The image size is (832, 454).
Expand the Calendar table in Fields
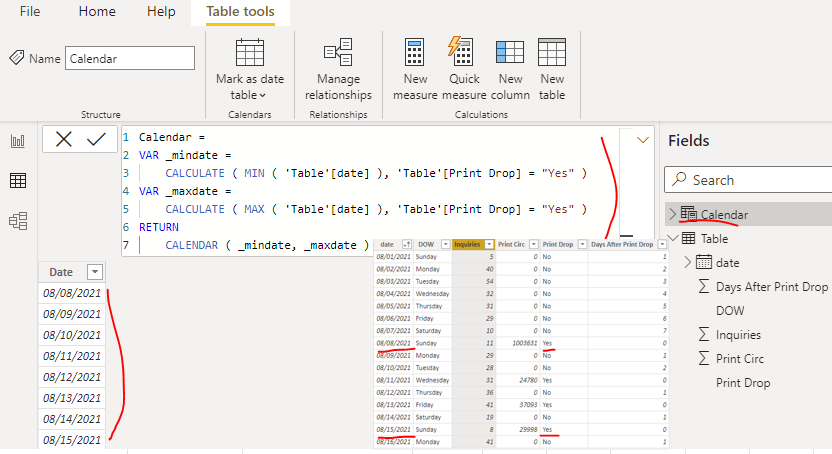tap(673, 214)
